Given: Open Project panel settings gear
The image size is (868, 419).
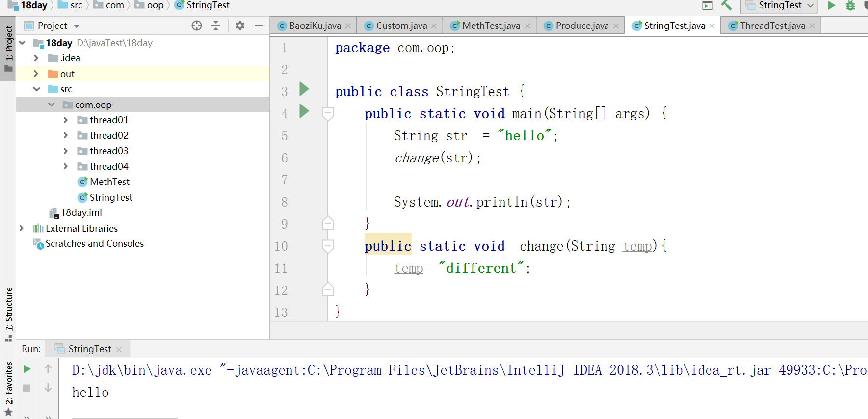Looking at the screenshot, I should click(x=239, y=26).
